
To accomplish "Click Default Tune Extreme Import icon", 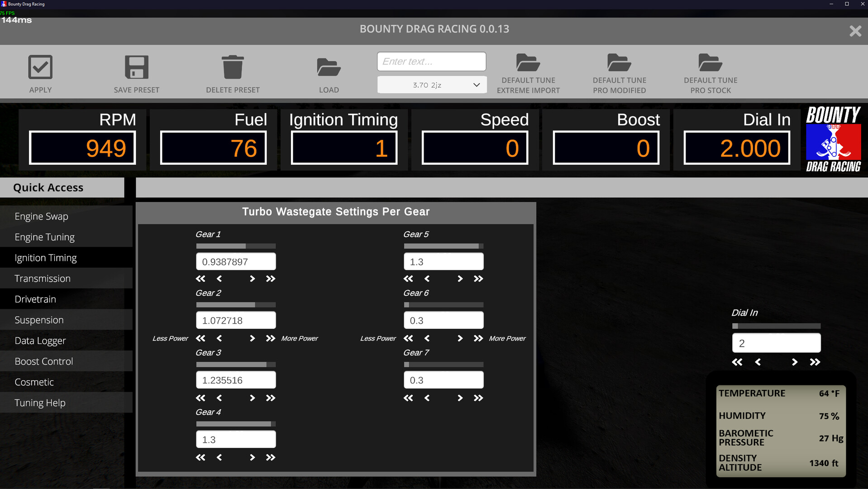I will [x=528, y=62].
